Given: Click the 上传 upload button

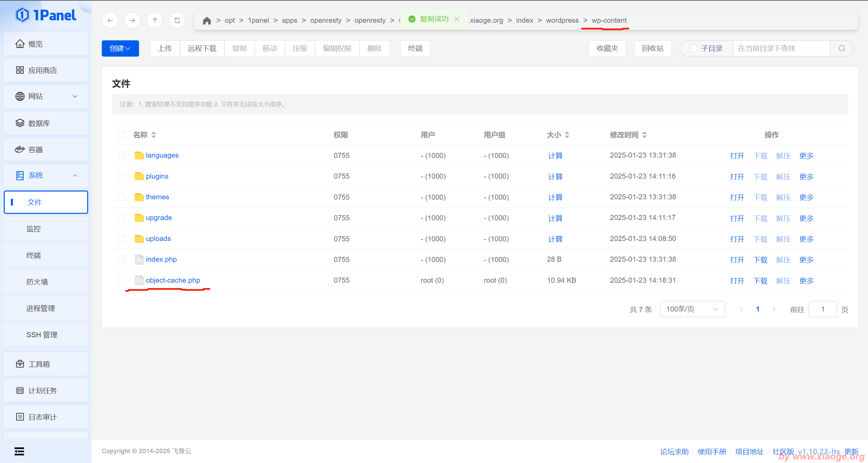Looking at the screenshot, I should (165, 48).
